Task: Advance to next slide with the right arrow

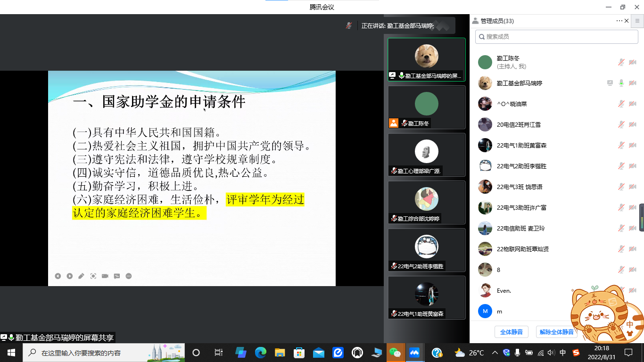Action: 70,276
